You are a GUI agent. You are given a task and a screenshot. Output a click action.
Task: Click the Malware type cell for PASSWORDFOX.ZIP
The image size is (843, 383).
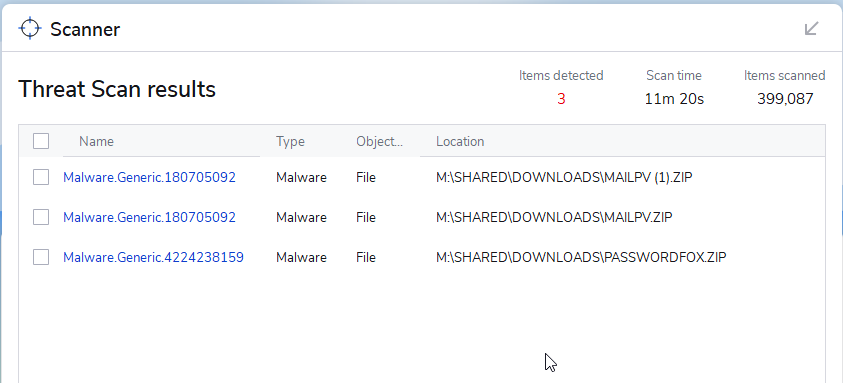(301, 257)
